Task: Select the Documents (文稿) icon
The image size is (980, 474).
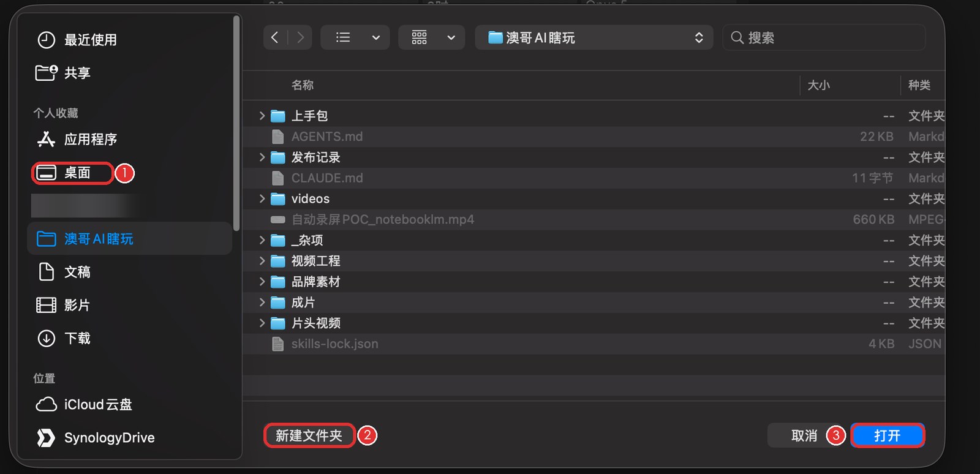Action: click(x=46, y=271)
